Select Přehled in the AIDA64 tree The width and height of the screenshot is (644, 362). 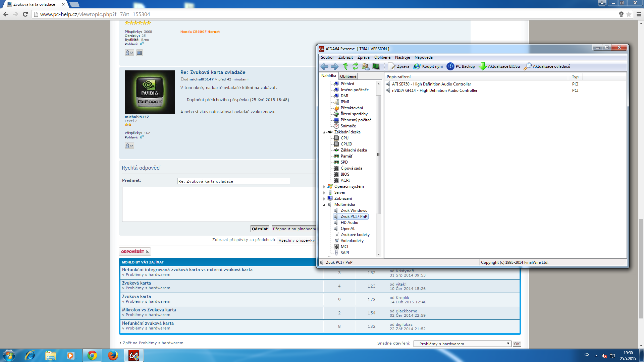[347, 84]
